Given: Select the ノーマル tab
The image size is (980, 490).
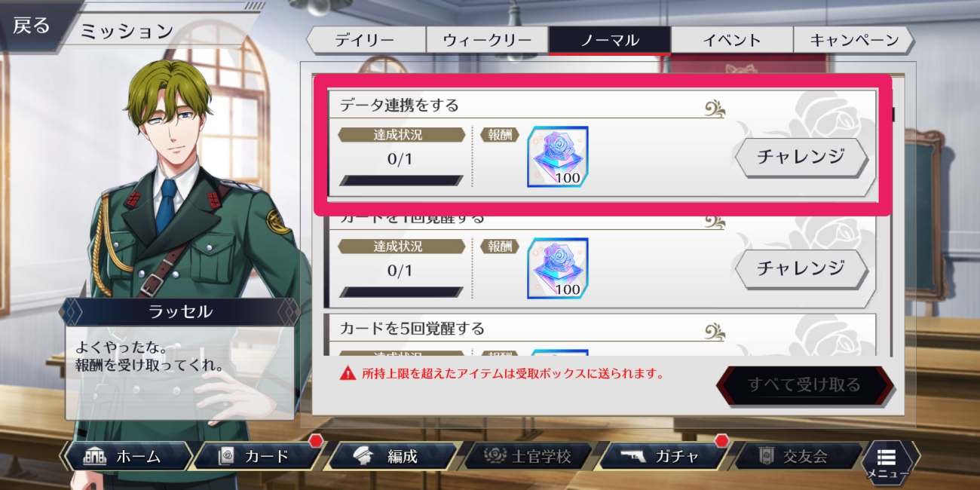Looking at the screenshot, I should [x=610, y=40].
